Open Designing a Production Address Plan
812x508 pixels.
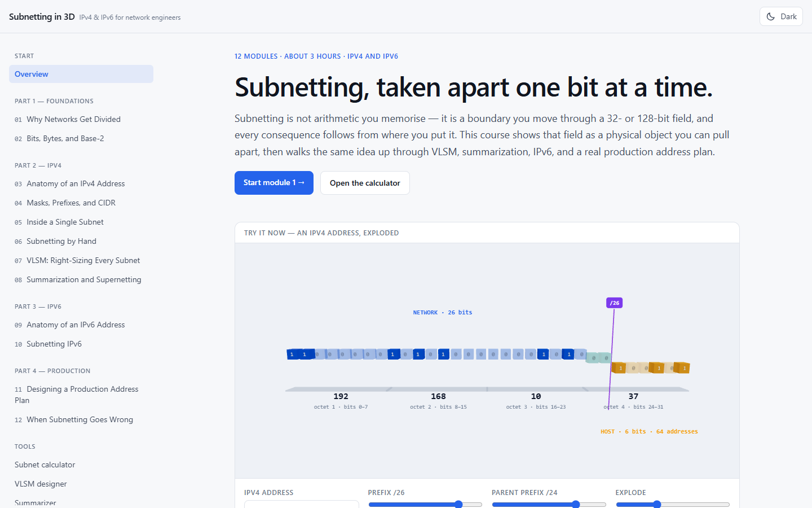81,395
